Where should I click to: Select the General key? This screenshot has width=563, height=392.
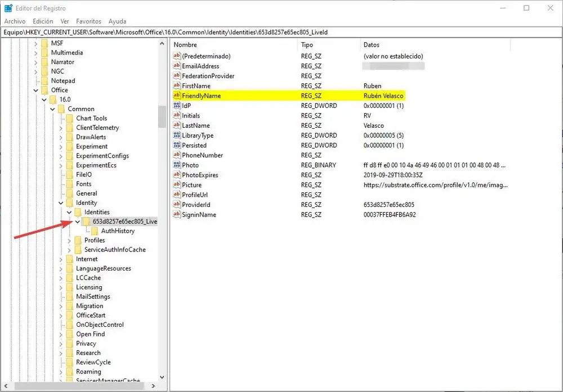(x=86, y=193)
